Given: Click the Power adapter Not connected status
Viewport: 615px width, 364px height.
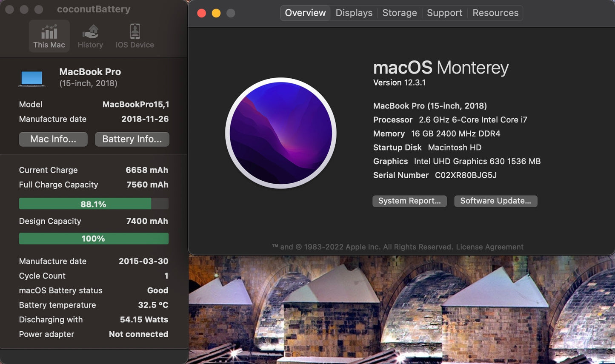Looking at the screenshot, I should (138, 334).
